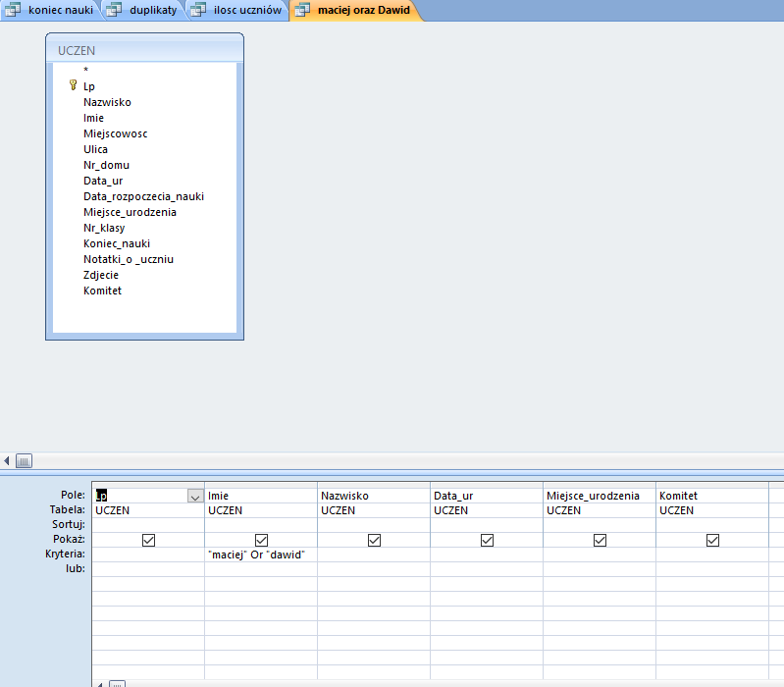Click the primary key icon beside Lp
Image resolution: width=784 pixels, height=687 pixels.
73,86
